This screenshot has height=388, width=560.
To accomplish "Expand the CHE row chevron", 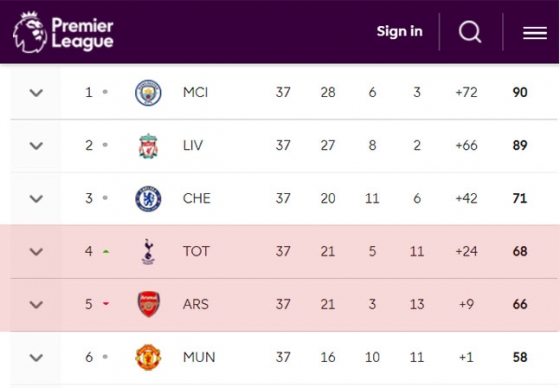I will coord(36,199).
